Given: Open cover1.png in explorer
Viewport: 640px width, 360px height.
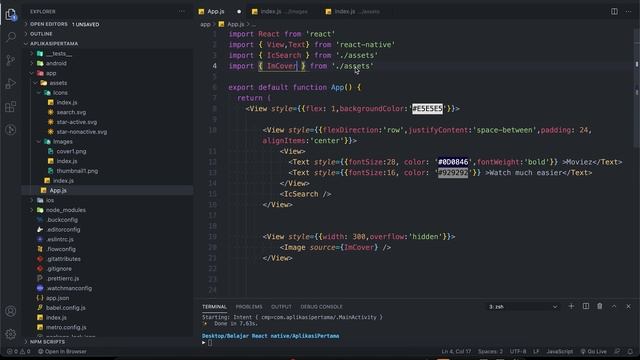Looking at the screenshot, I should click(71, 151).
